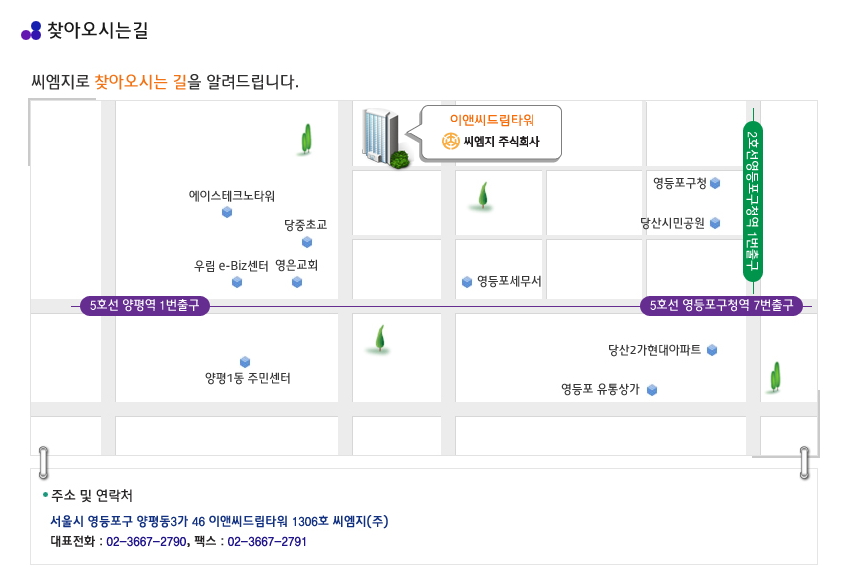Click the 우림 e-Biz센터 blue marker
The image size is (858, 576).
coord(237,282)
